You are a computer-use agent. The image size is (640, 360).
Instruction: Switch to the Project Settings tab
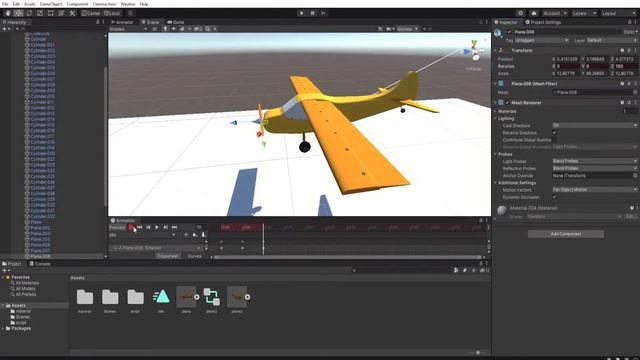[x=543, y=22]
